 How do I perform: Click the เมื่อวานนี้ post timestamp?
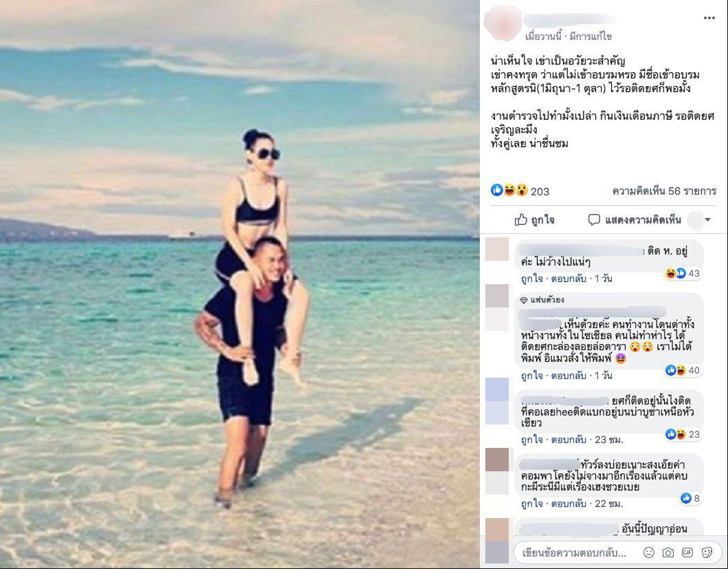(x=544, y=36)
